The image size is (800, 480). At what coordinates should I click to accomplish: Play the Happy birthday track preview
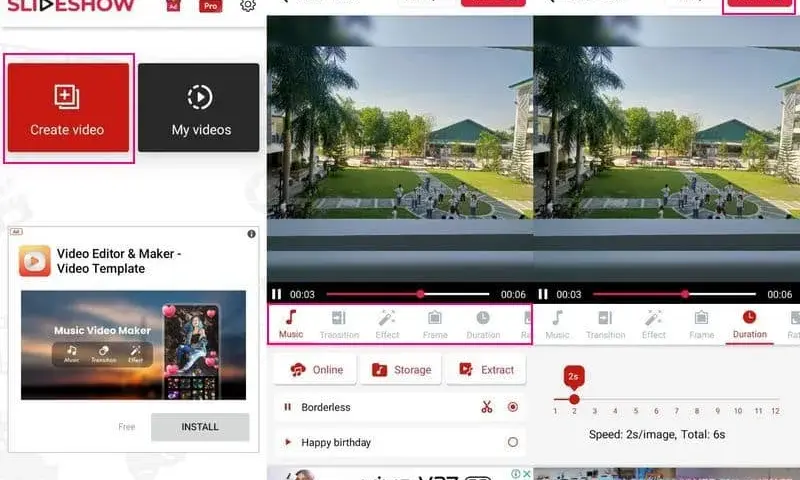(x=288, y=442)
